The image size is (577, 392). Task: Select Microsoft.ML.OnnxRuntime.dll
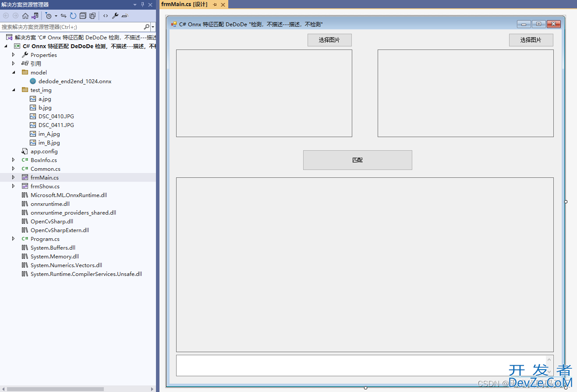pyautogui.click(x=68, y=195)
